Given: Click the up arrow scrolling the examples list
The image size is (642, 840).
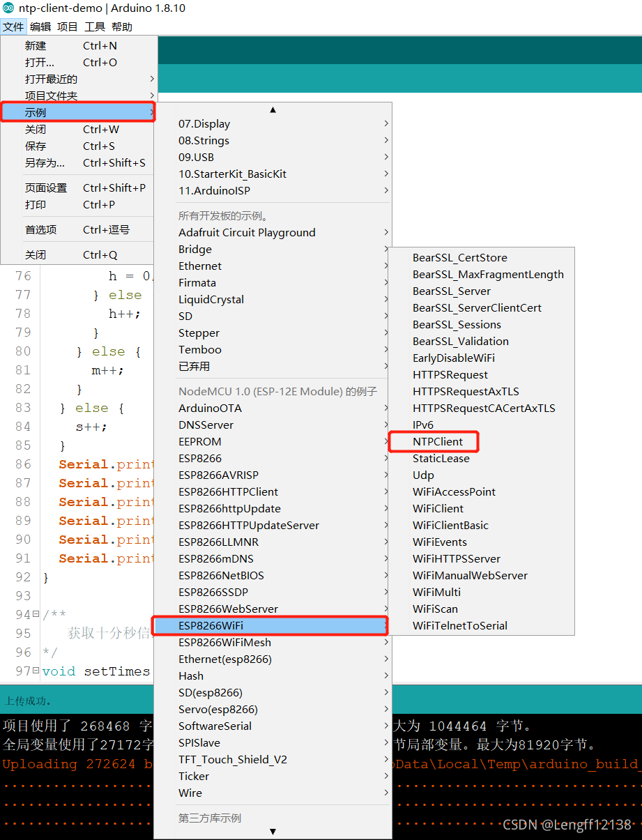Looking at the screenshot, I should click(x=273, y=109).
